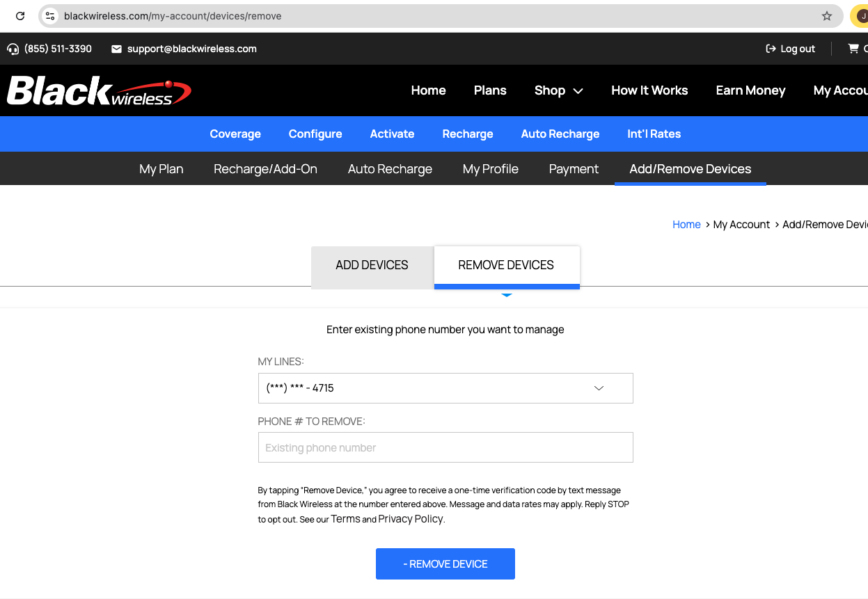Click the Black Wireless logo
This screenshot has width=868, height=599.
pyautogui.click(x=99, y=91)
